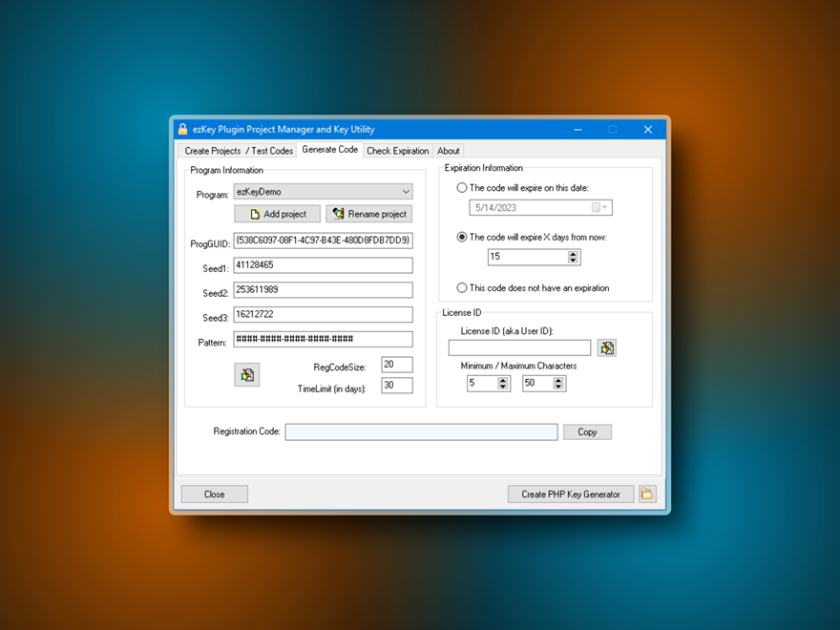Click the Rename project button
The image size is (840, 630).
368,214
